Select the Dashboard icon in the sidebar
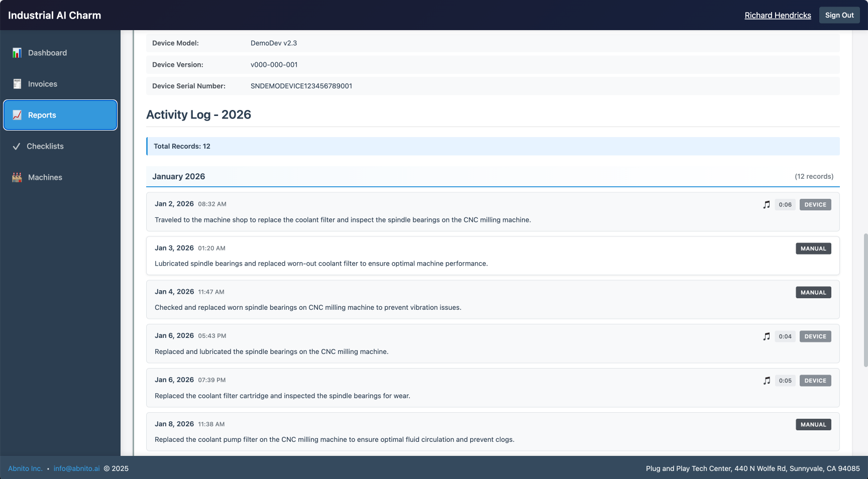Screen dimensions: 868x479 click(17, 53)
